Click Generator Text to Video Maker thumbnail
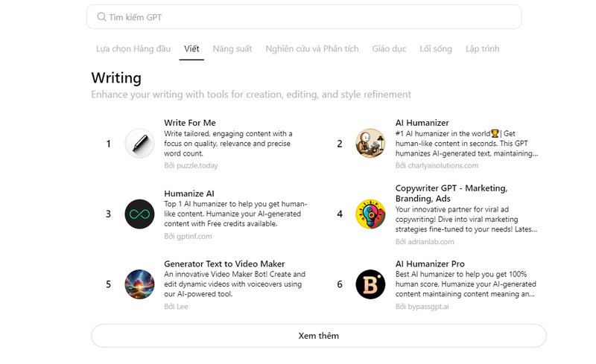Screen dimensions: 596x364 [x=139, y=284]
